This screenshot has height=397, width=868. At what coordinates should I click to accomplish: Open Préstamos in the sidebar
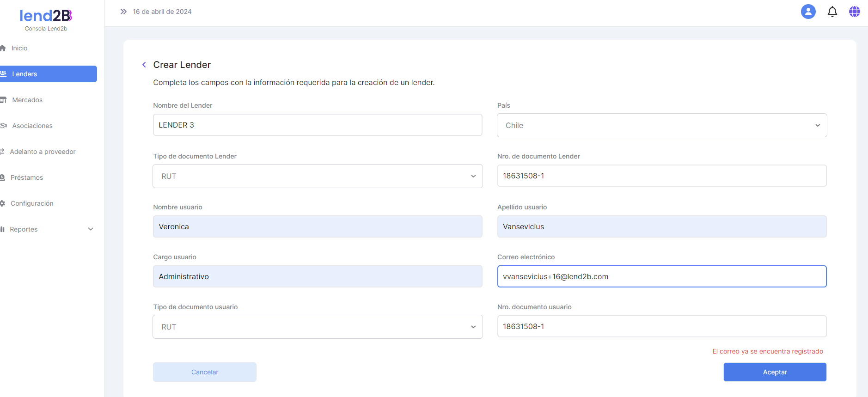coord(27,177)
